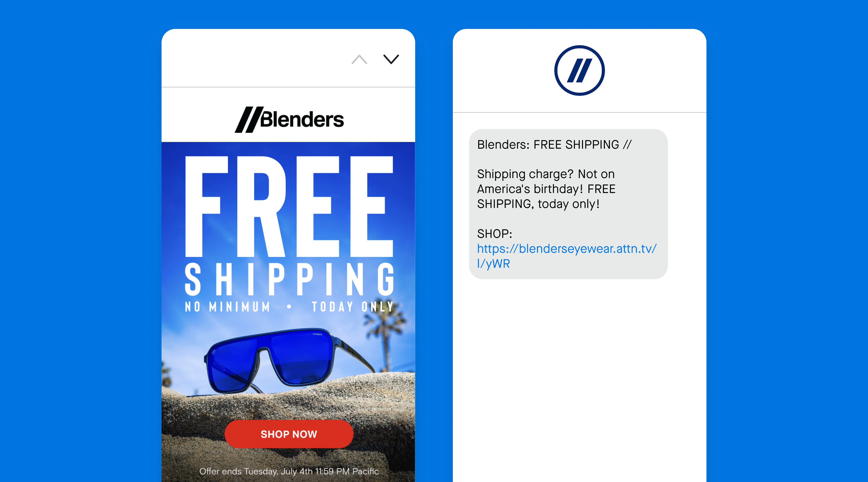Click the 'Shipping charge? Not on' text
The width and height of the screenshot is (868, 482).
click(x=546, y=174)
